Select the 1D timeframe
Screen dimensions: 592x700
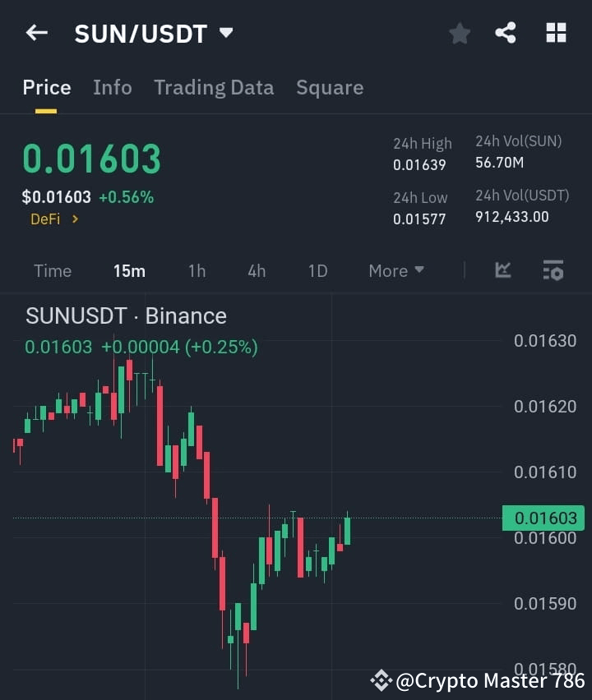point(317,270)
